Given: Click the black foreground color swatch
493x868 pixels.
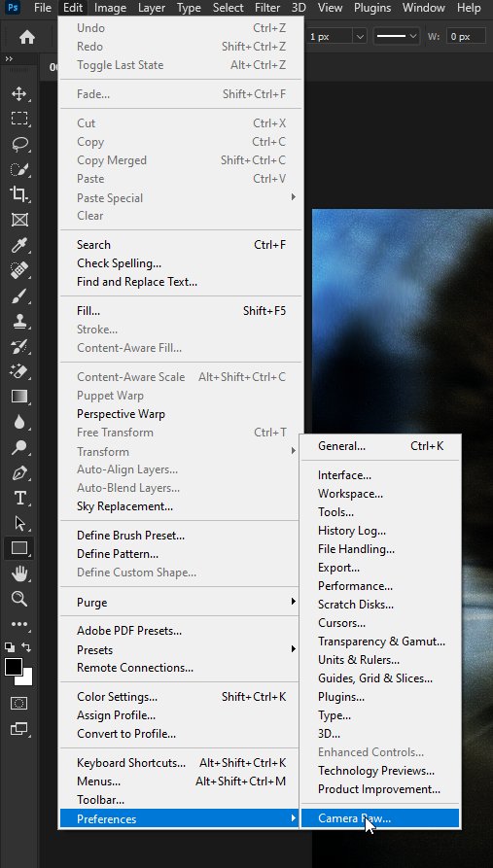Looking at the screenshot, I should click(x=13, y=667).
